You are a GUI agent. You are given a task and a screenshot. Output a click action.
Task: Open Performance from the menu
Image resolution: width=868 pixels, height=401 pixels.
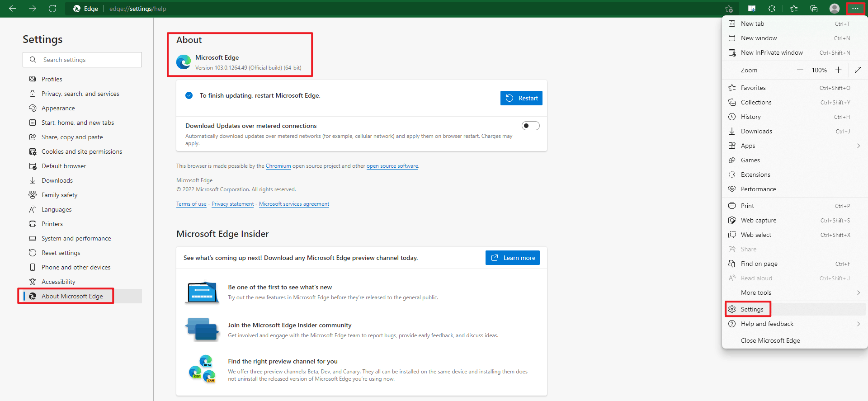click(794, 189)
